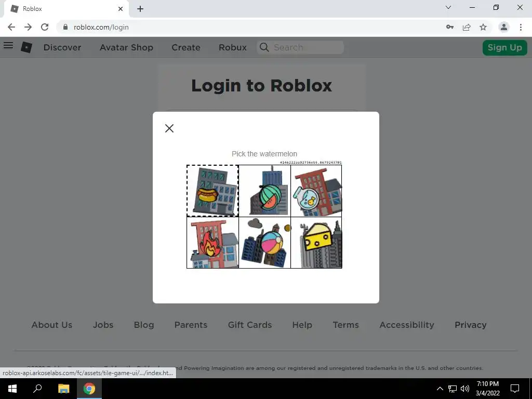Show hidden system tray icons
This screenshot has width=532, height=399.
(x=440, y=389)
